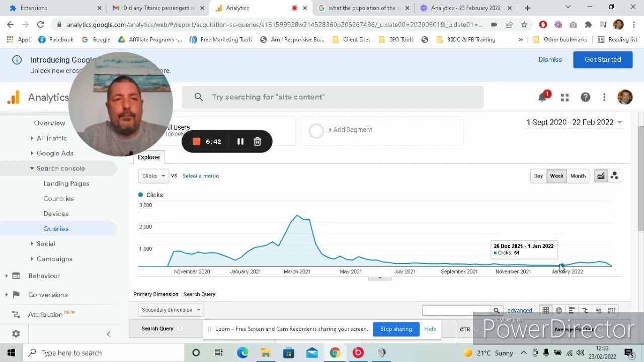Switch chart to motion chart view
The height and width of the screenshot is (362, 644).
(x=614, y=176)
